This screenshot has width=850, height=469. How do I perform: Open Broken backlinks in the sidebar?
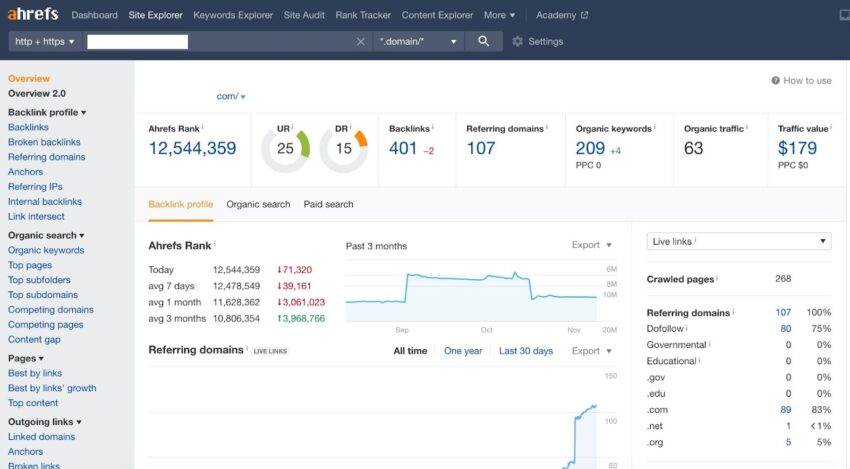(44, 142)
